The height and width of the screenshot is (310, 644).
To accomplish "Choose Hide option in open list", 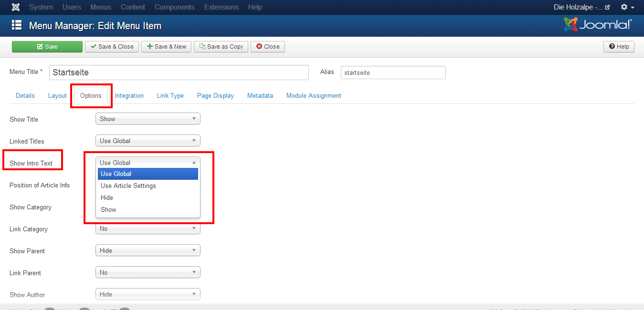I will [x=148, y=197].
